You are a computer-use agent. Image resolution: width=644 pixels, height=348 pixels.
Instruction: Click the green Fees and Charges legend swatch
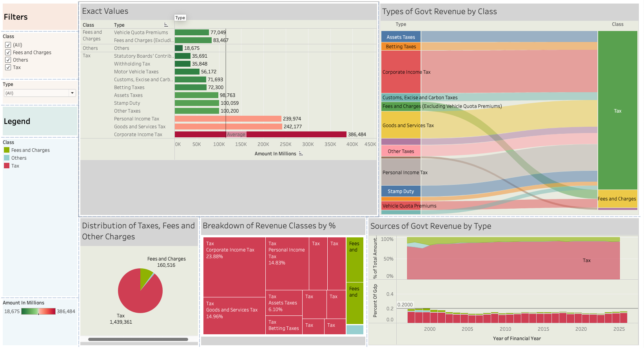[7, 150]
